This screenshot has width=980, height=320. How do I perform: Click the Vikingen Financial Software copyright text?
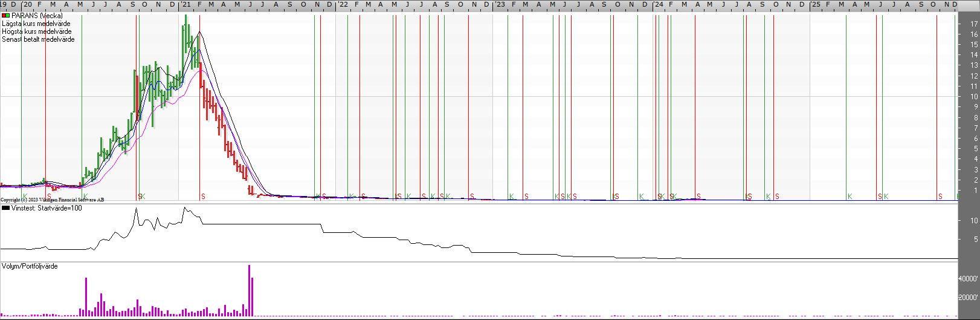52,200
